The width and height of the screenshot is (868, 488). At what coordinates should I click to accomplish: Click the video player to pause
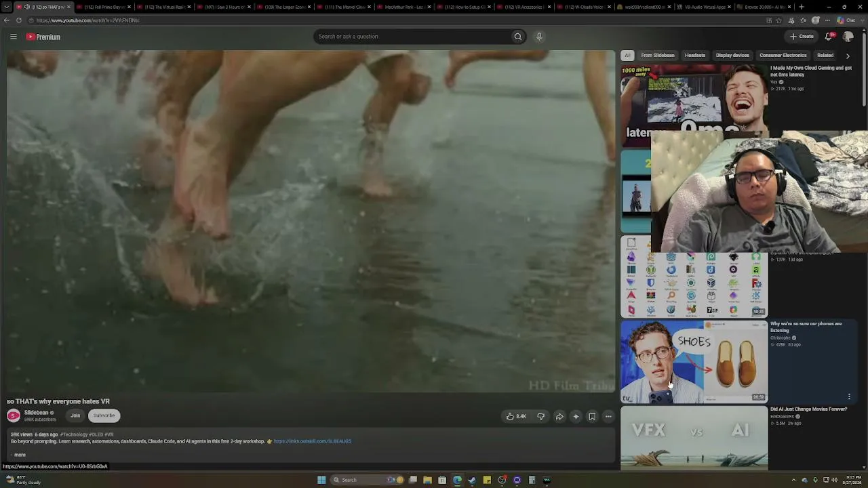coord(311,221)
